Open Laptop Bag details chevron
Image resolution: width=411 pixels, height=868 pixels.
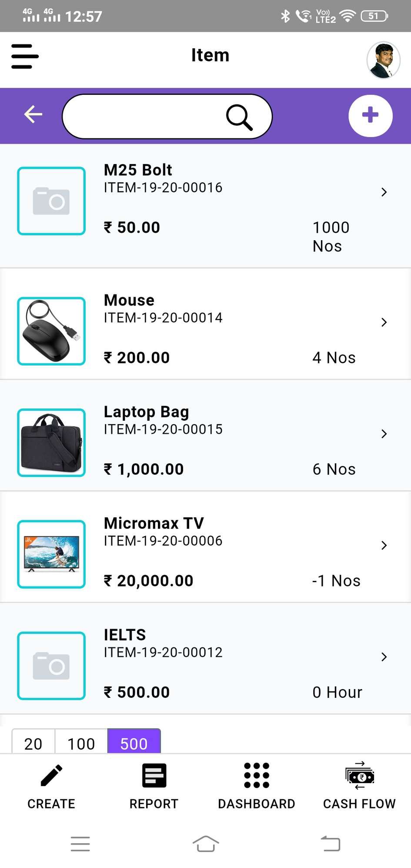pyautogui.click(x=384, y=434)
